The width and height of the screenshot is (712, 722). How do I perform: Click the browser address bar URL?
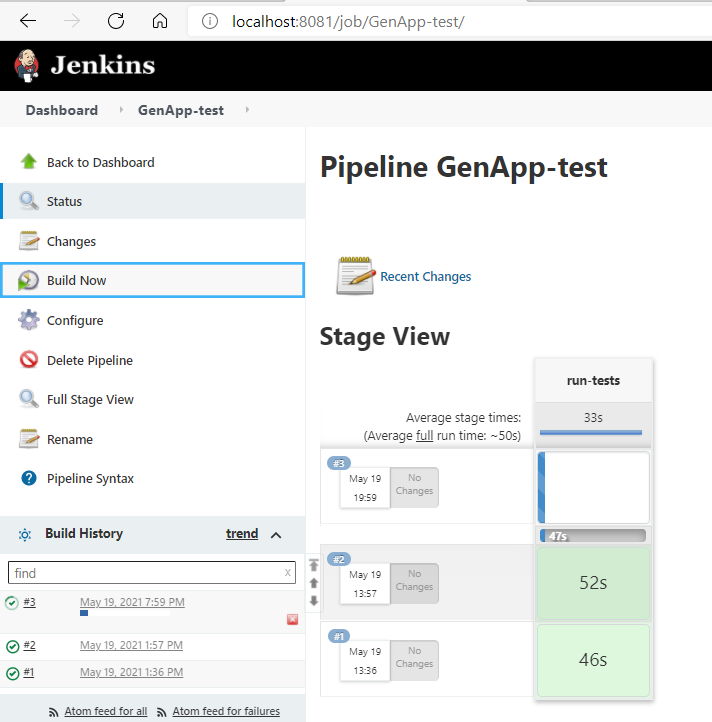click(x=348, y=21)
